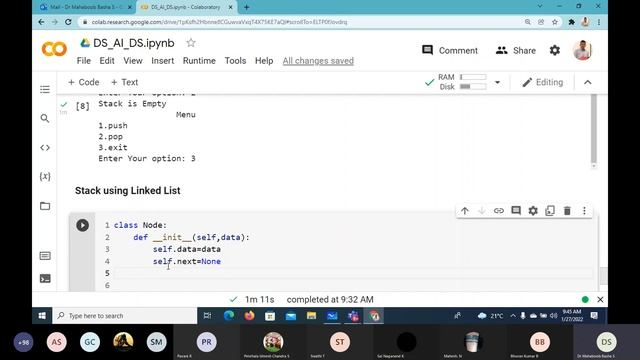640x360 pixels.
Task: Bookmark this page with star icon
Action: point(555,22)
